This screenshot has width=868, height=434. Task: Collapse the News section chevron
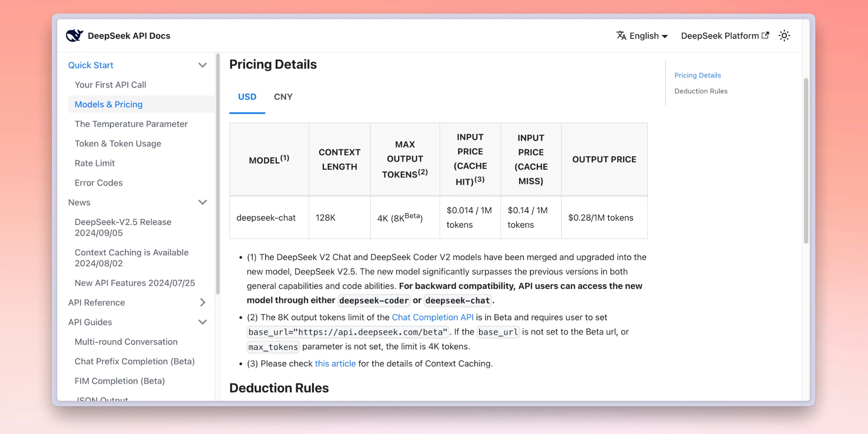click(202, 202)
